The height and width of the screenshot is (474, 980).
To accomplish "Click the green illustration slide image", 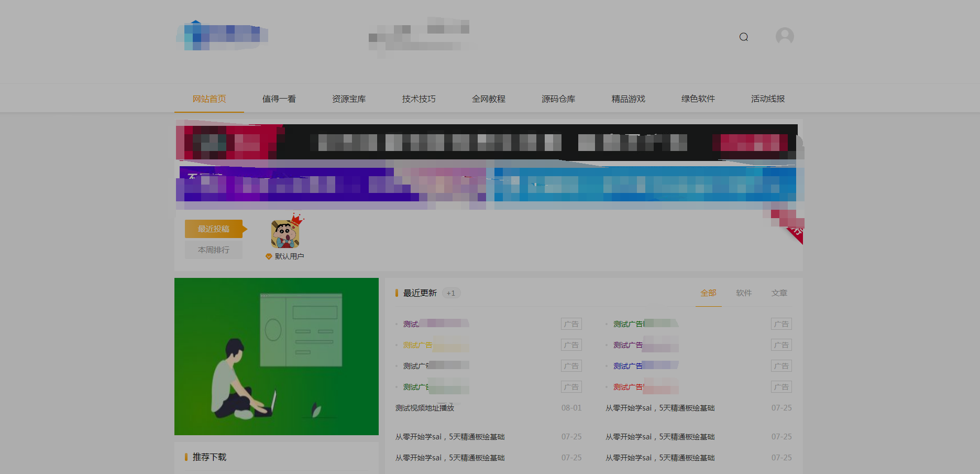I will click(277, 357).
